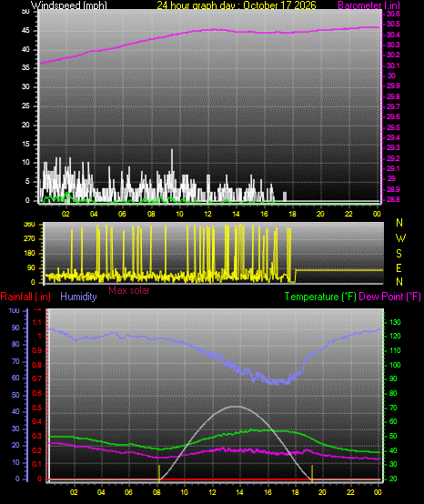Viewport: 424px width, 504px height.
Task: Click wind direction axis value 180
Action: (29, 253)
